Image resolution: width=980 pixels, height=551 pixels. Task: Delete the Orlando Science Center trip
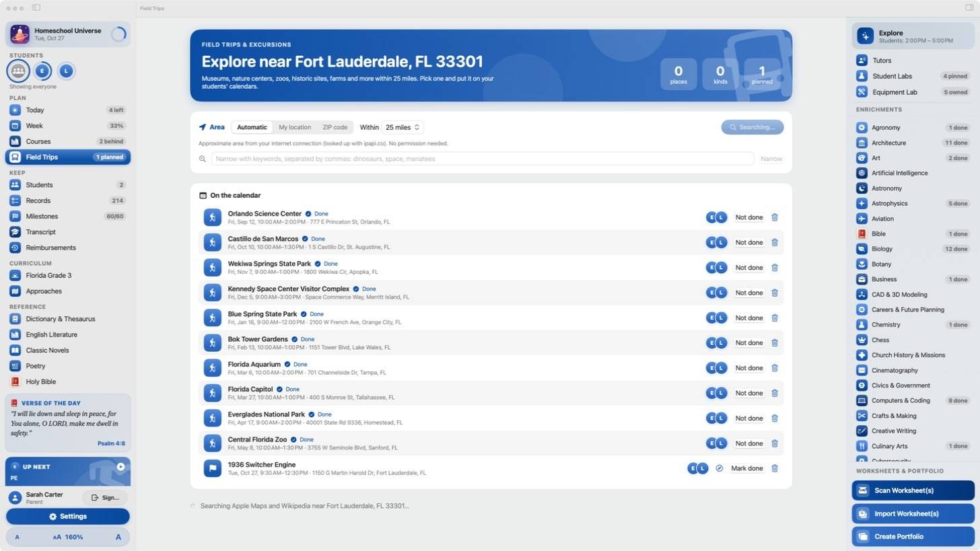(774, 217)
